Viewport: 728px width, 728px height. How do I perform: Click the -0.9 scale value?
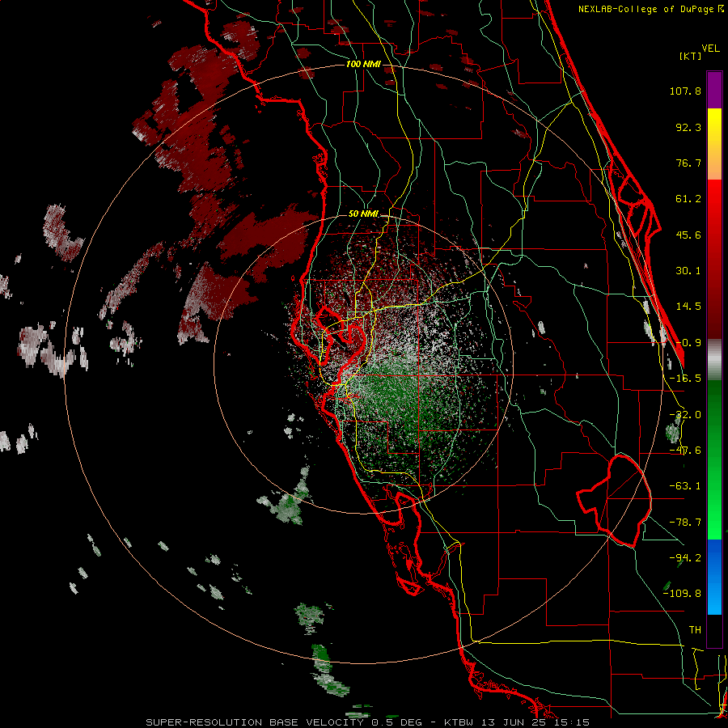tap(688, 343)
